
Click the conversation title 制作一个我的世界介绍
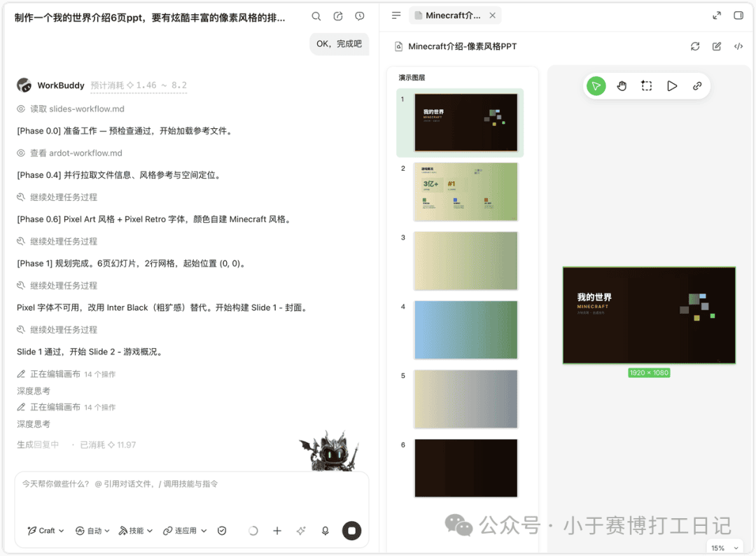(150, 18)
